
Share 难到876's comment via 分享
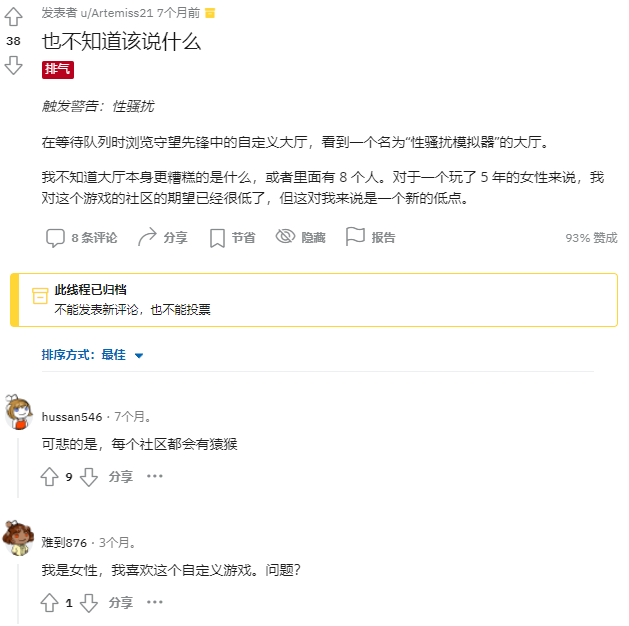121,602
